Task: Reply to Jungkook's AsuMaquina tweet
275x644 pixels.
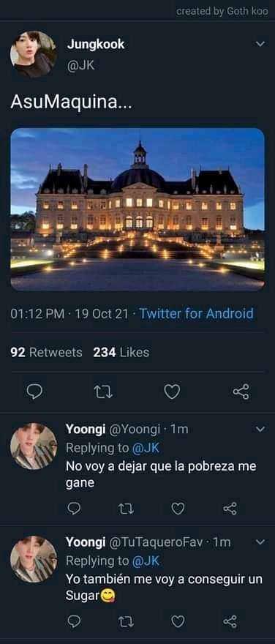Action: click(x=34, y=392)
